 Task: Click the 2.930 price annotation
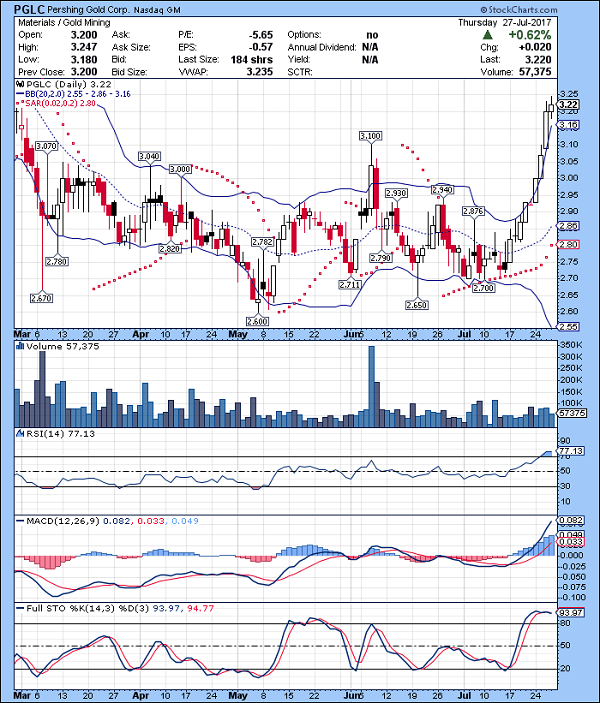coord(396,193)
